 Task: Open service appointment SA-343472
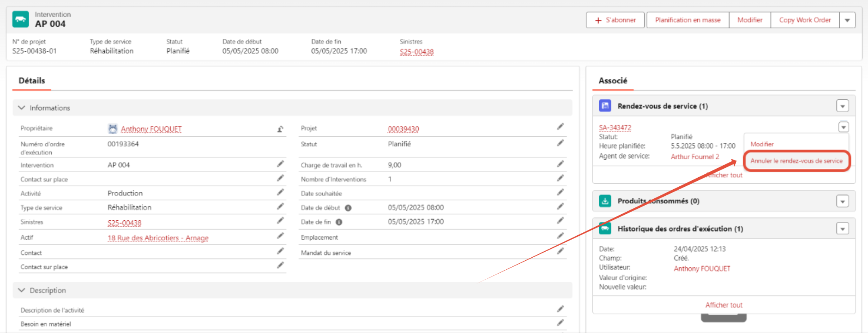pyautogui.click(x=615, y=128)
